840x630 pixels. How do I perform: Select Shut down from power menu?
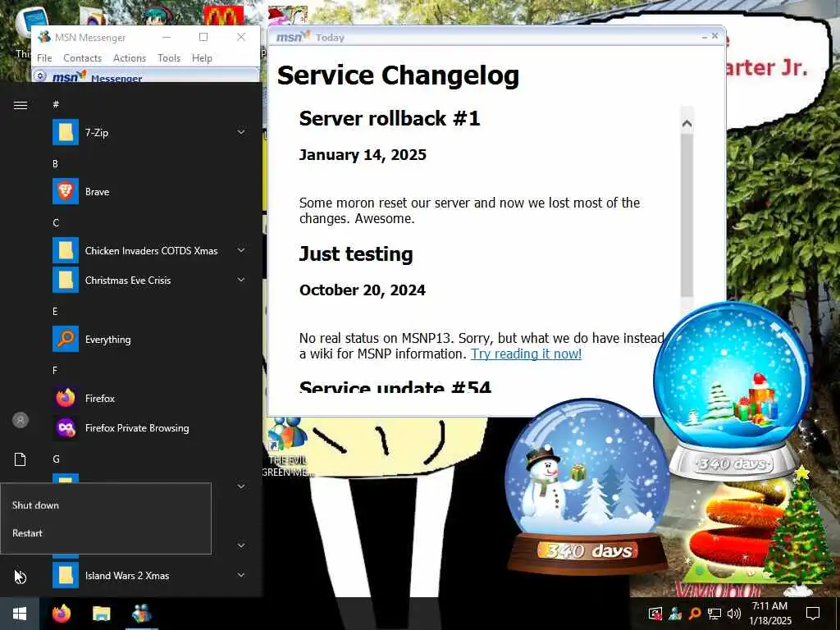tap(106, 505)
